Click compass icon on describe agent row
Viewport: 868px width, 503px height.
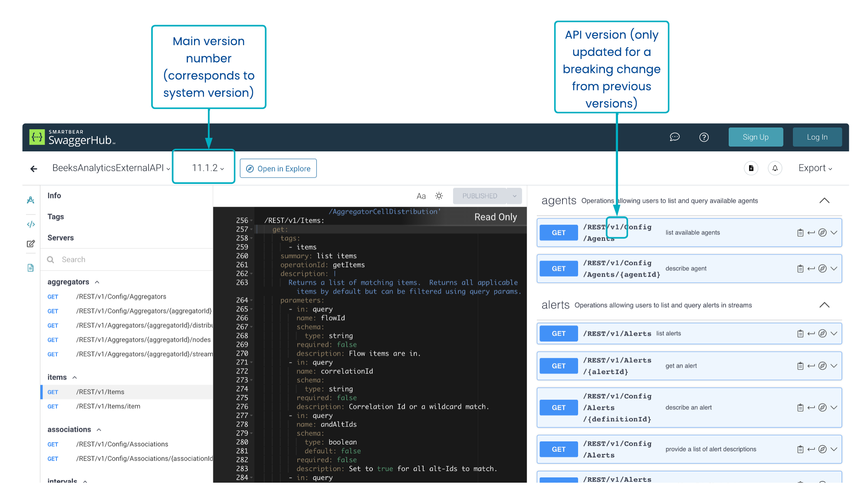point(822,268)
